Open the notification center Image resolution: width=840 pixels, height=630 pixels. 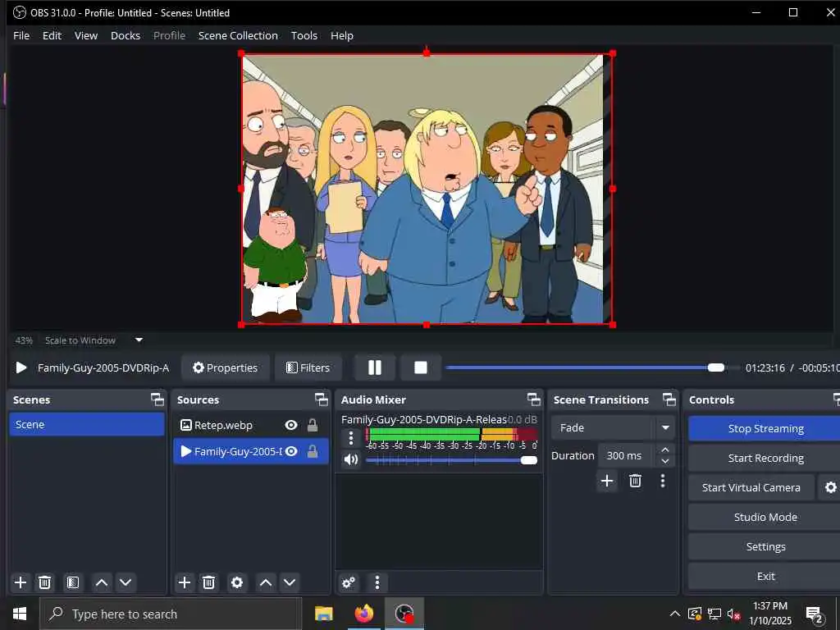coord(814,614)
